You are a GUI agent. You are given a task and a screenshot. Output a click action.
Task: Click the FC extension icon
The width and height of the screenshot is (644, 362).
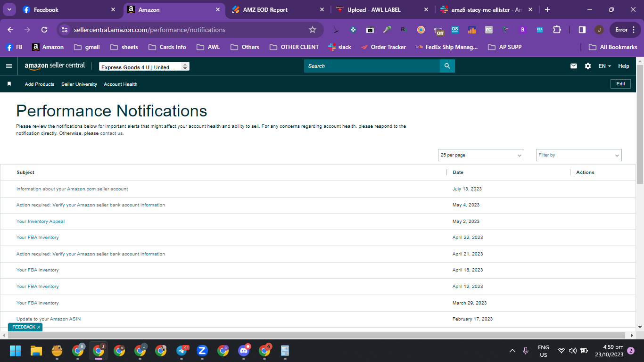tap(489, 30)
